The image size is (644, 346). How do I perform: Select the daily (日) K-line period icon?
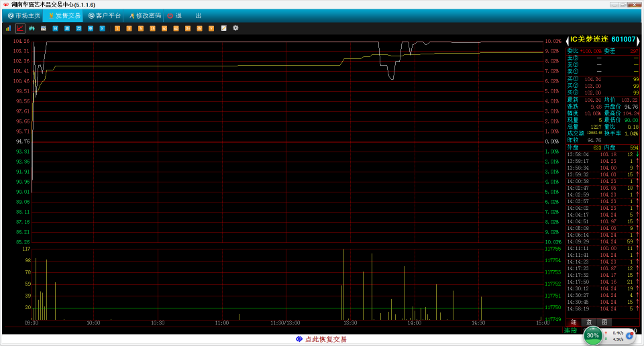pyautogui.click(x=55, y=28)
